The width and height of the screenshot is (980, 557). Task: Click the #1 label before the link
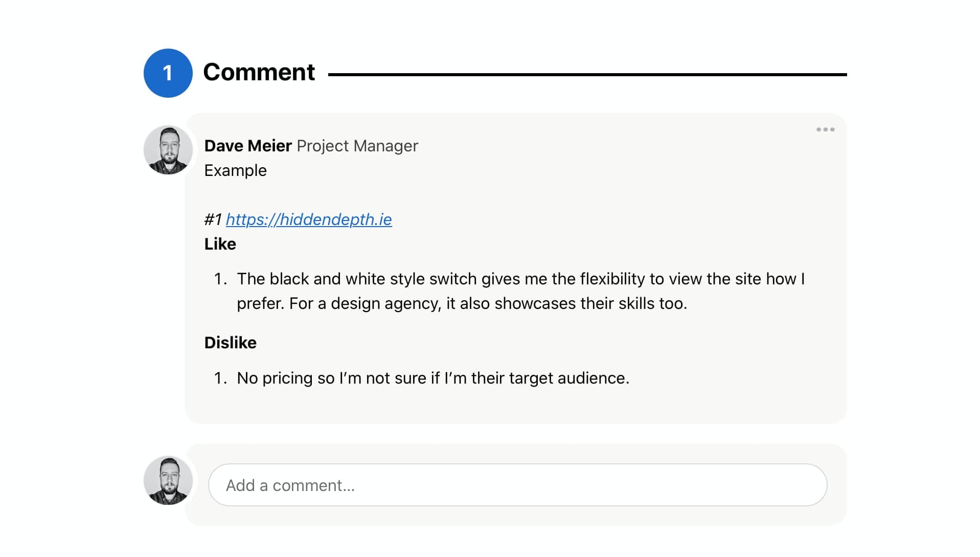pyautogui.click(x=213, y=219)
